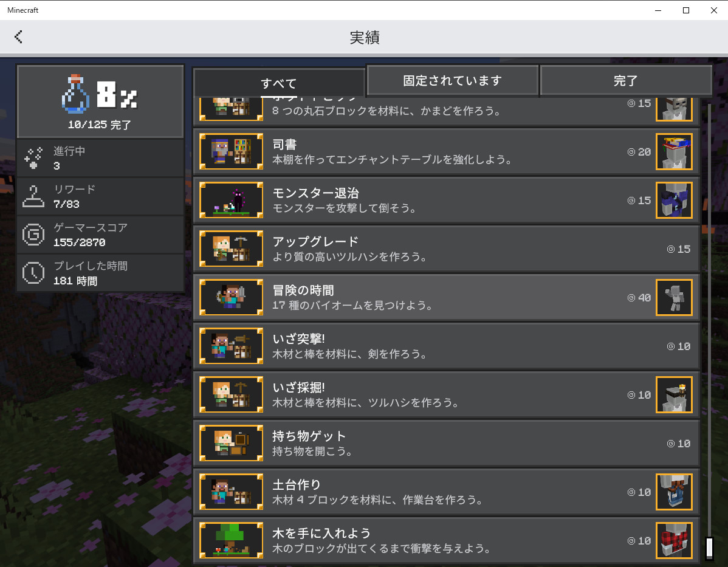728x567 pixels.
Task: View the 冒険の時間 reward icon
Action: coord(674,297)
